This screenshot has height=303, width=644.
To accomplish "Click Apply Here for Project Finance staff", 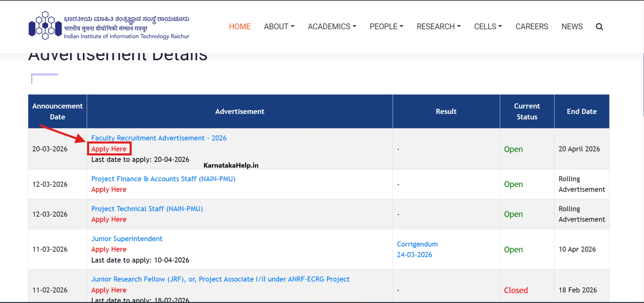I will [x=109, y=189].
